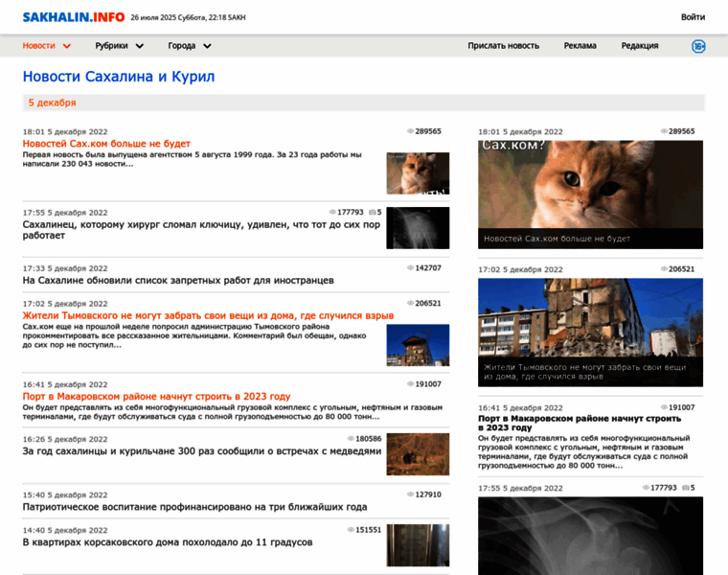Click the date text 26 июля 2025 Суббота
728x575 pixels.
[x=169, y=17]
